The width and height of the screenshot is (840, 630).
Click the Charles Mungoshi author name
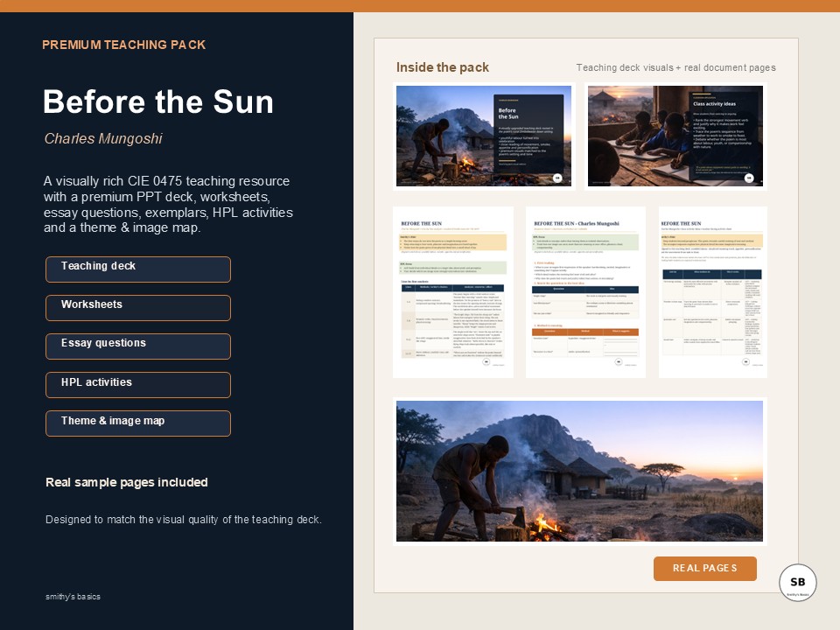click(103, 138)
